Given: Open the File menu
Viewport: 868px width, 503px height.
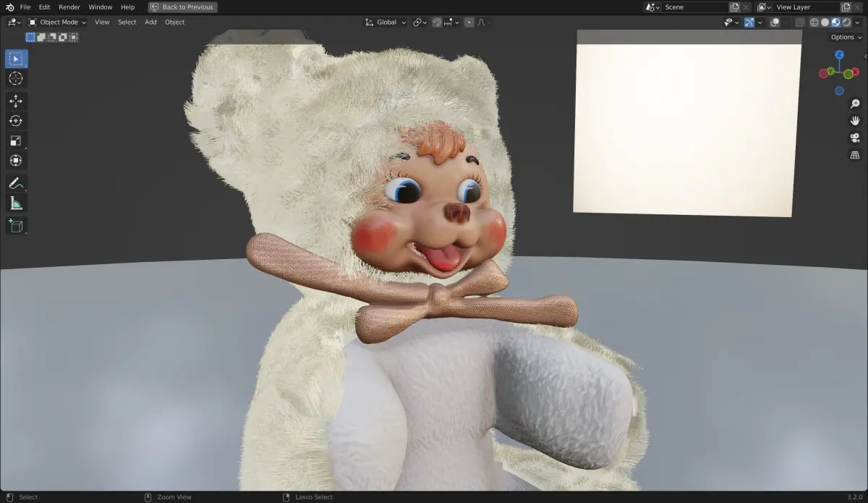Looking at the screenshot, I should (x=25, y=7).
